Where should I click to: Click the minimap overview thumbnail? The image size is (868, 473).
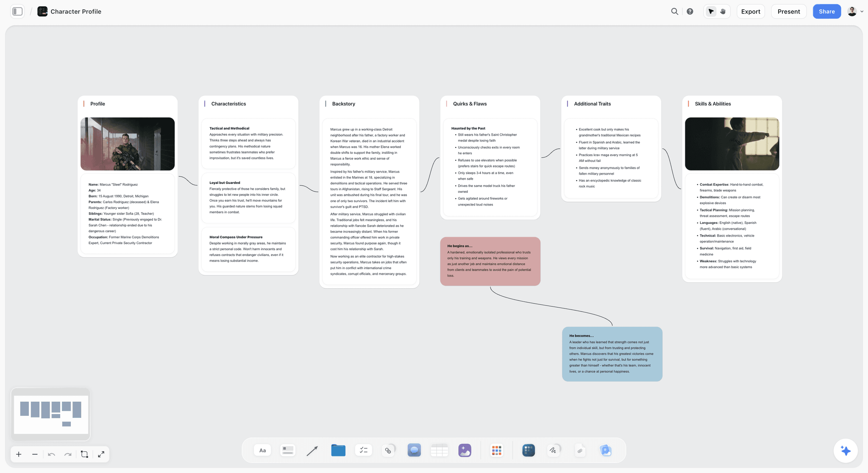pyautogui.click(x=51, y=414)
